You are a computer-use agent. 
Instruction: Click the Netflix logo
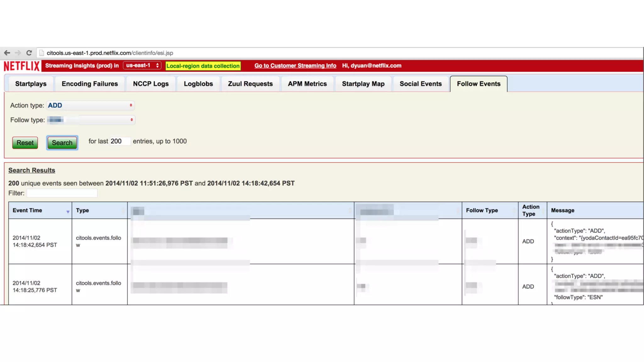coord(22,66)
